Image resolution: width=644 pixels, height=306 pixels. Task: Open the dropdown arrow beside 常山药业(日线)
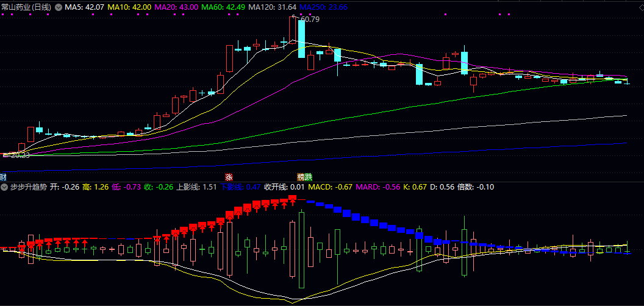pyautogui.click(x=59, y=7)
